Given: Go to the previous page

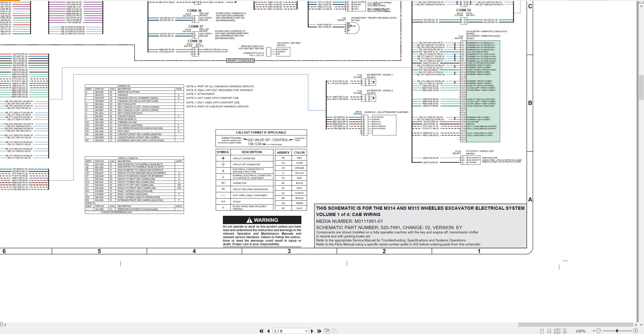Looking at the screenshot, I should [x=268, y=331].
